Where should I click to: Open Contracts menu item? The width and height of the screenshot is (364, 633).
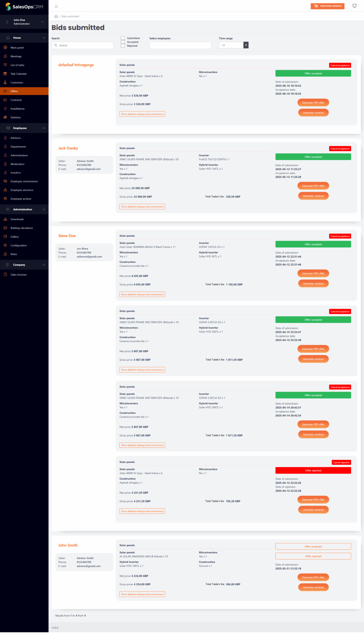click(16, 100)
